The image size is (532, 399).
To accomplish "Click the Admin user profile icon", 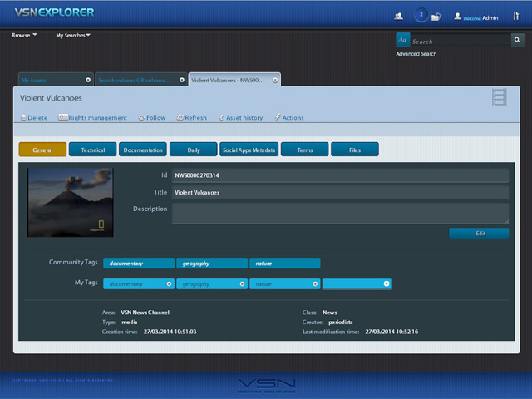I will point(457,17).
